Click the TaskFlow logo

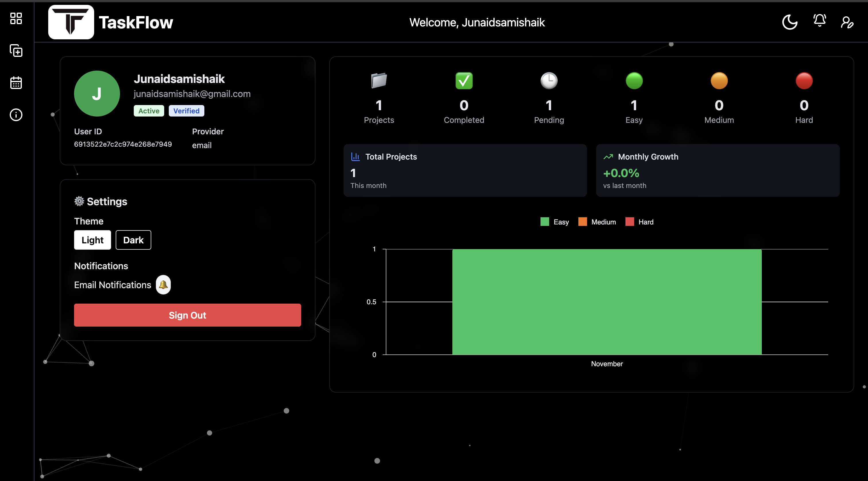pos(71,22)
